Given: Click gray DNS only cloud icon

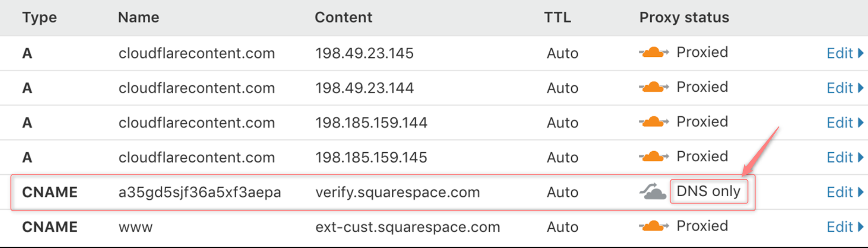Looking at the screenshot, I should pos(653,192).
